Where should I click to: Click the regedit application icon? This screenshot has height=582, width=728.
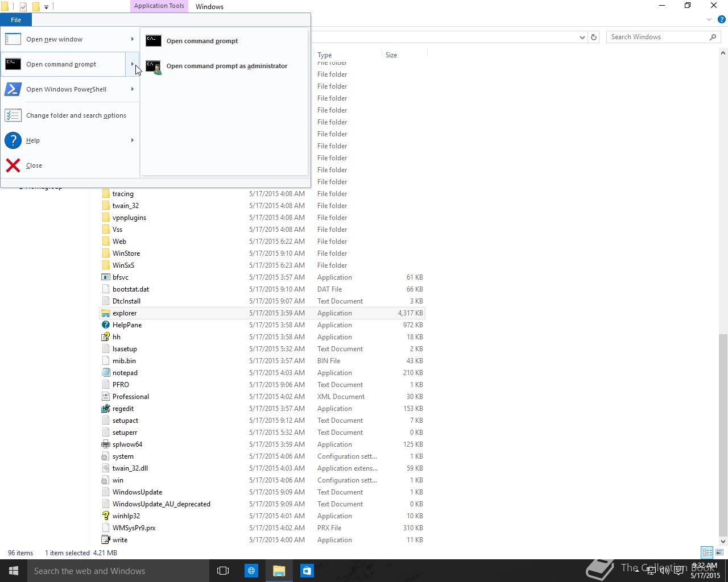coord(105,409)
